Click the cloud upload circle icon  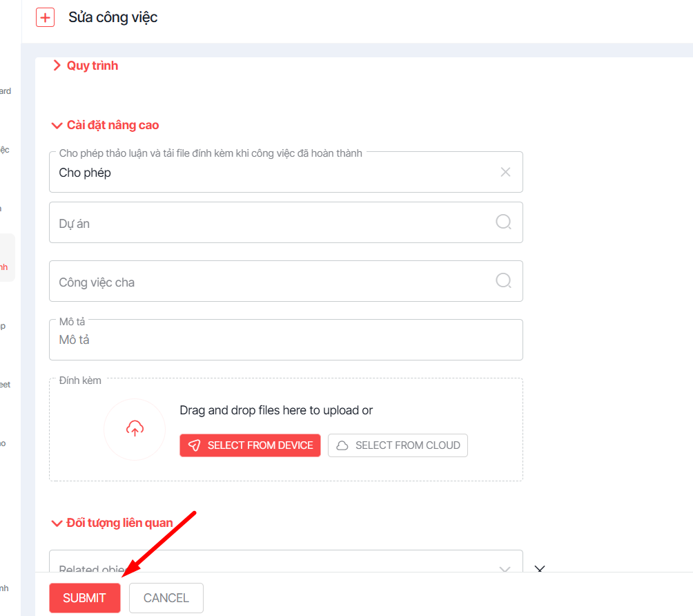pyautogui.click(x=135, y=429)
